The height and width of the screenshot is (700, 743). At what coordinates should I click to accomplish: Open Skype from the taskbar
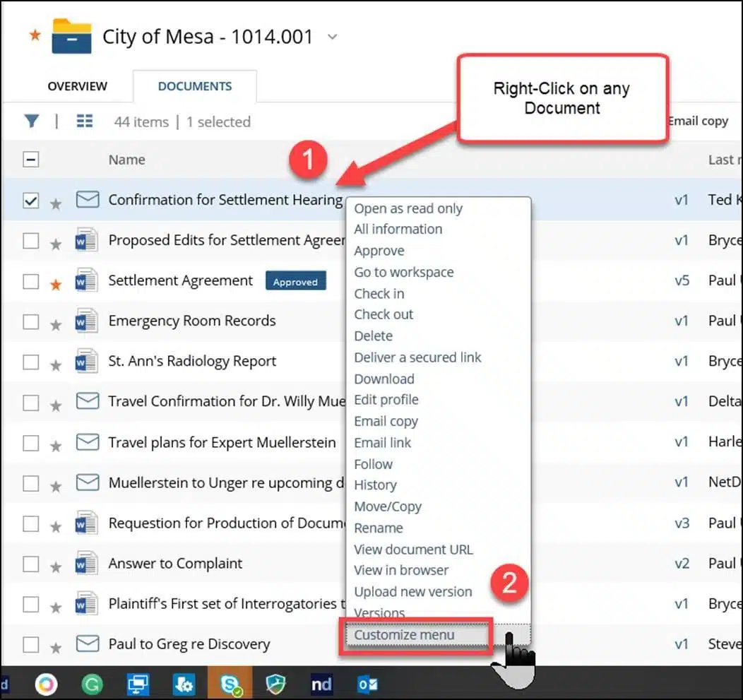(230, 684)
